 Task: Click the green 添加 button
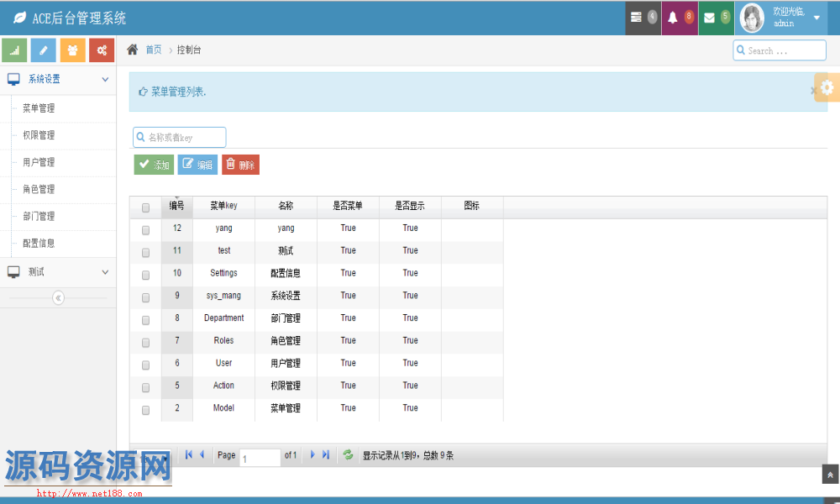click(x=154, y=165)
